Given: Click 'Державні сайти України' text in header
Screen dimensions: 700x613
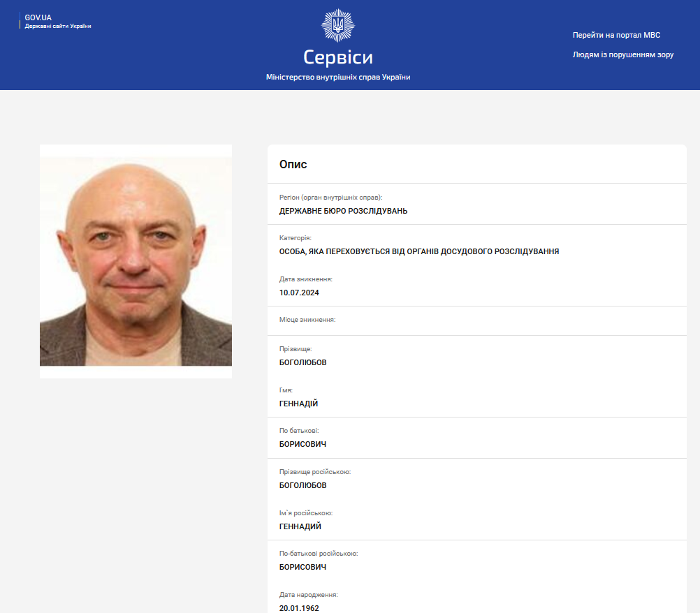Looking at the screenshot, I should click(x=58, y=27).
